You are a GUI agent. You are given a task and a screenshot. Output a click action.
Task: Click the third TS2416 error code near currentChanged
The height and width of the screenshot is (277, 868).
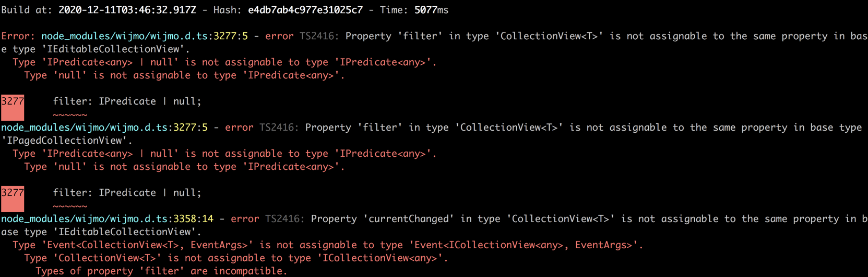[285, 219]
